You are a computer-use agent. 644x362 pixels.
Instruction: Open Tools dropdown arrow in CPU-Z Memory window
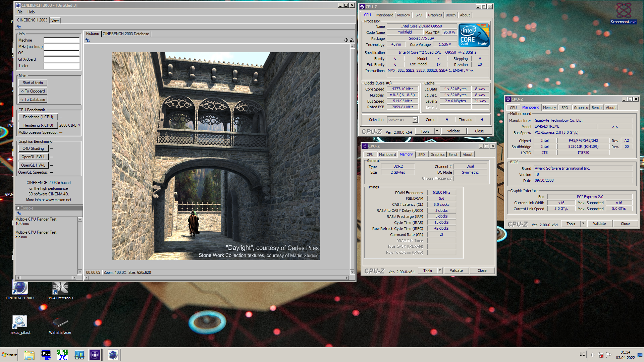440,270
